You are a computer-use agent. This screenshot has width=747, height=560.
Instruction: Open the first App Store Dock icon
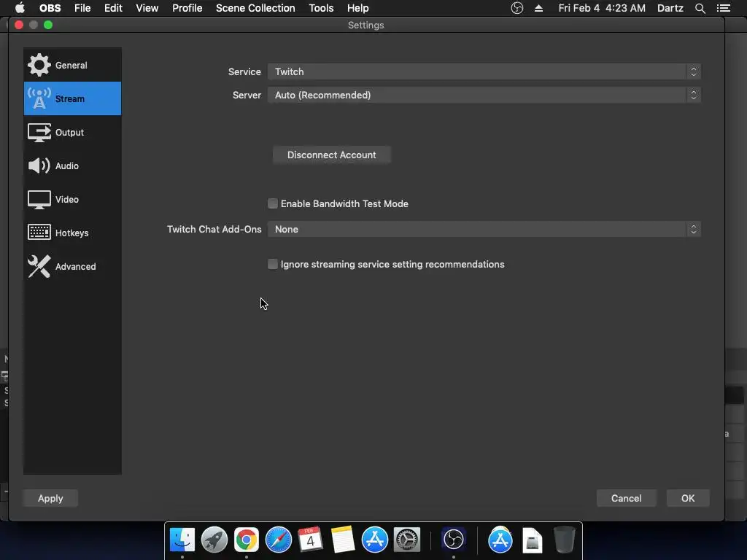pos(374,540)
